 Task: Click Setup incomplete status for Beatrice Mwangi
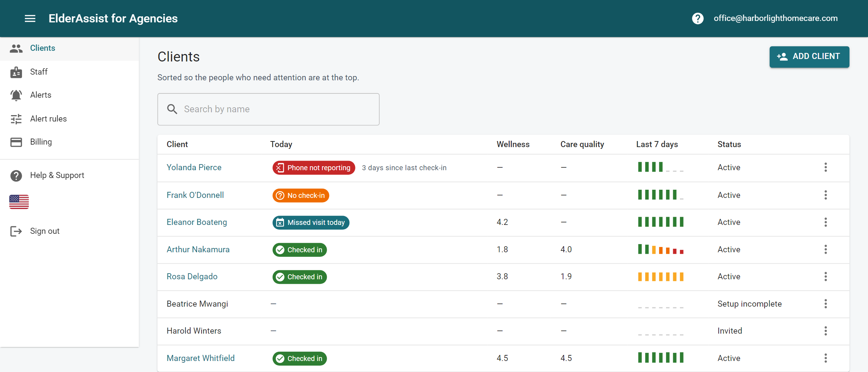749,304
